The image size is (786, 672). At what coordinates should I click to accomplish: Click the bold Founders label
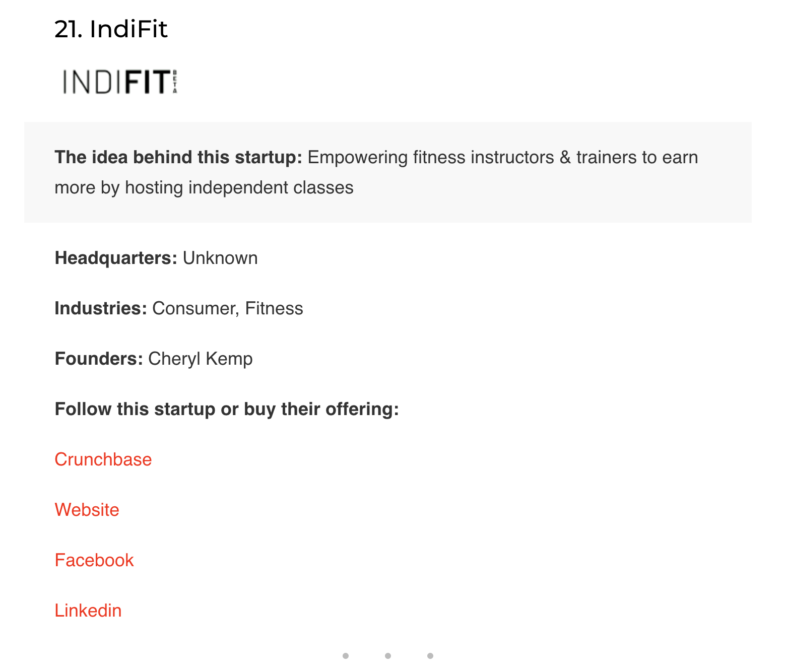point(99,359)
